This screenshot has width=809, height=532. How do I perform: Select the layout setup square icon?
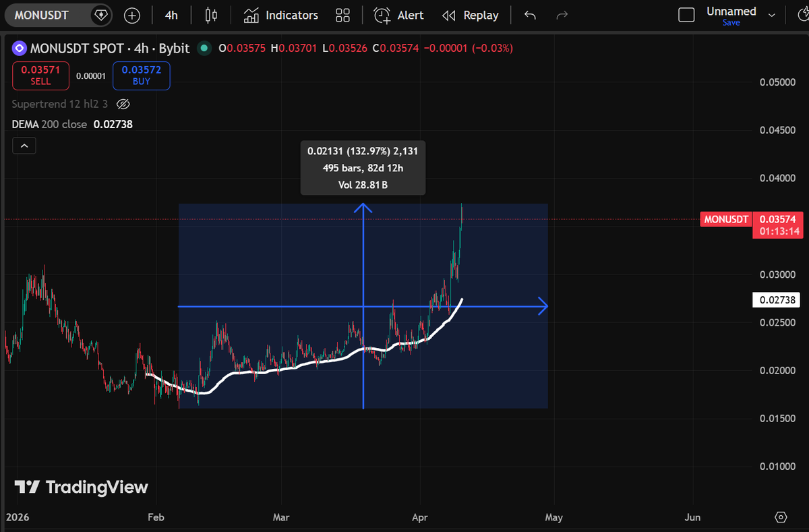[x=686, y=15]
